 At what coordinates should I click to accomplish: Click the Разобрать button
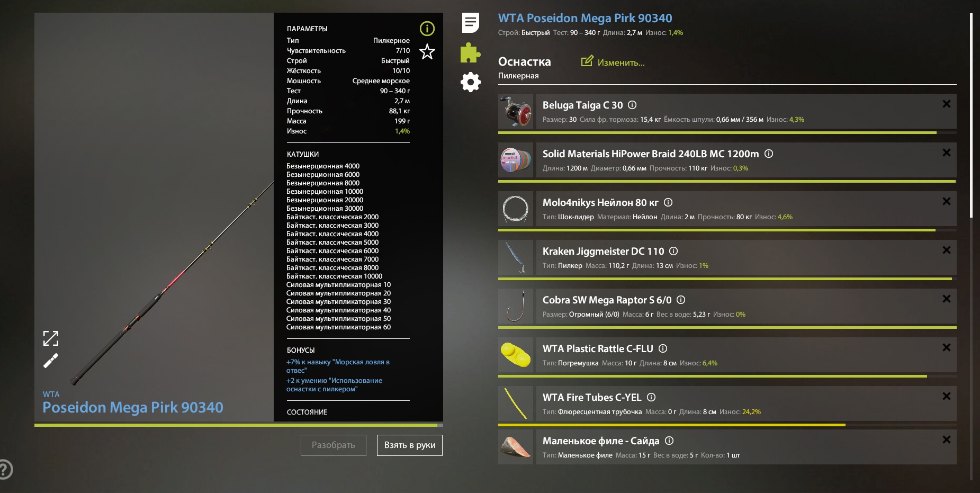[334, 445]
